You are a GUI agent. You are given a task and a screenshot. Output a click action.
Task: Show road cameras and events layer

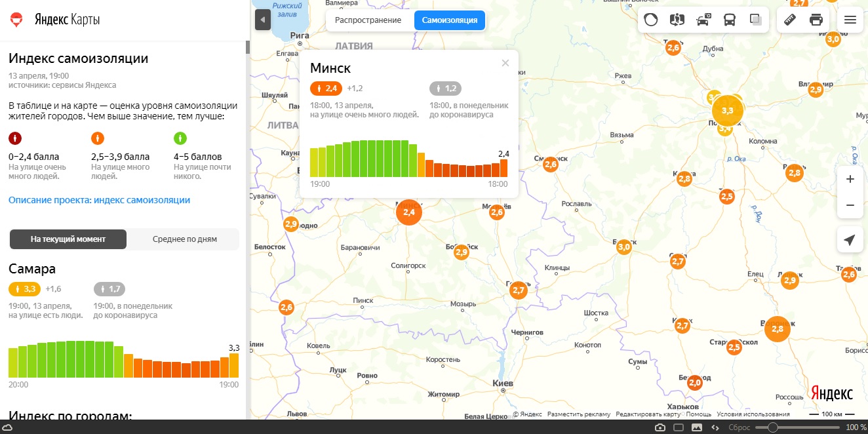coord(703,20)
